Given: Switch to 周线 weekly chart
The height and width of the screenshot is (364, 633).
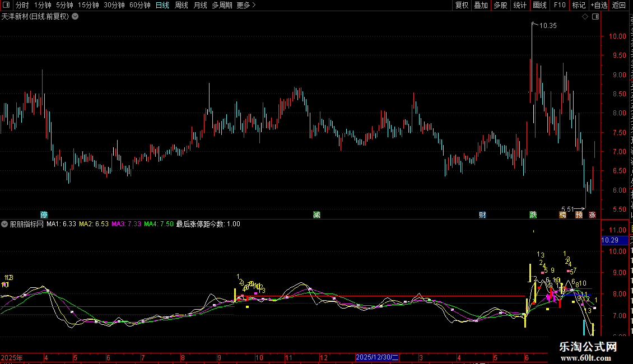Looking at the screenshot, I should click(x=181, y=5).
